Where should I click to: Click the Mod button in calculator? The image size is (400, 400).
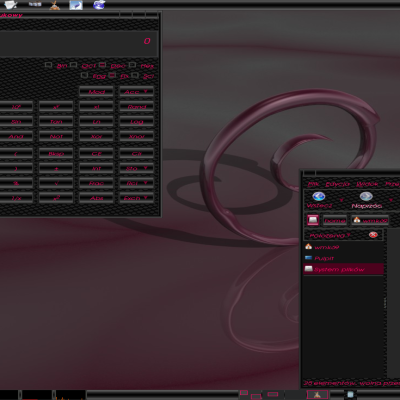tap(96, 92)
